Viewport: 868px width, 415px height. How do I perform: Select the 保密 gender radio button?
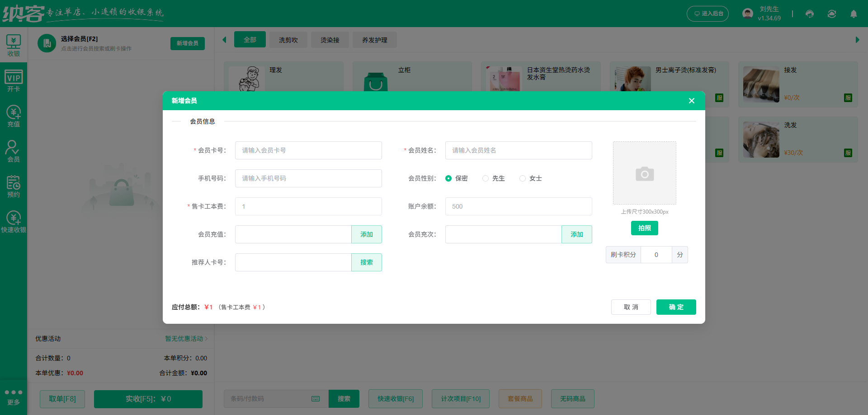[448, 178]
